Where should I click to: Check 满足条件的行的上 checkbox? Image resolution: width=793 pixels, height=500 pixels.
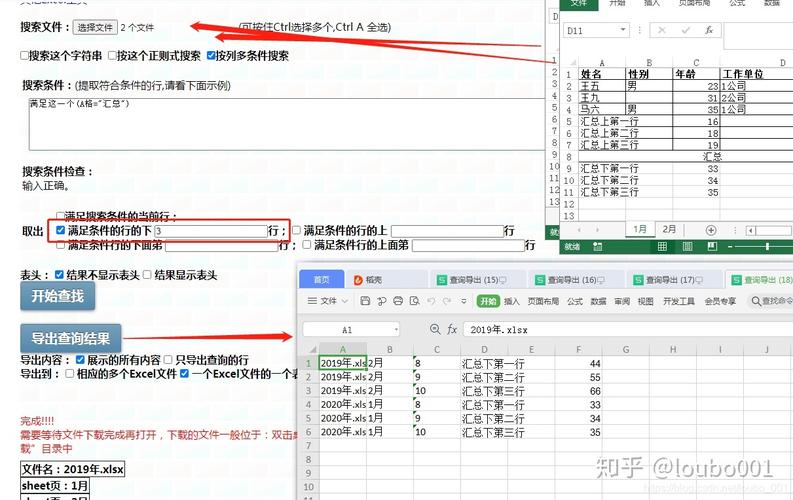[x=296, y=231]
